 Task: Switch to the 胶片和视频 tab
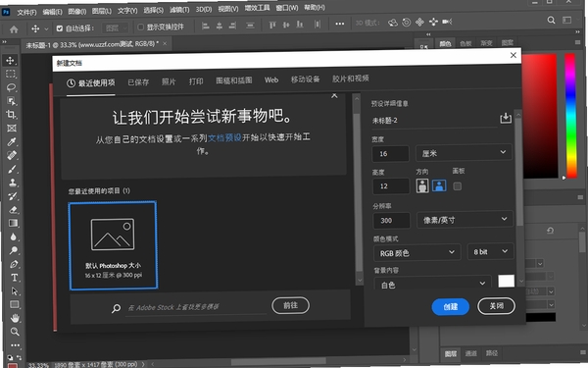[350, 79]
